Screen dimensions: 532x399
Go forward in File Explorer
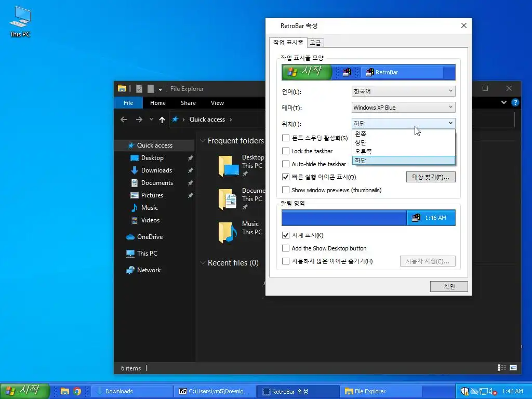[139, 119]
